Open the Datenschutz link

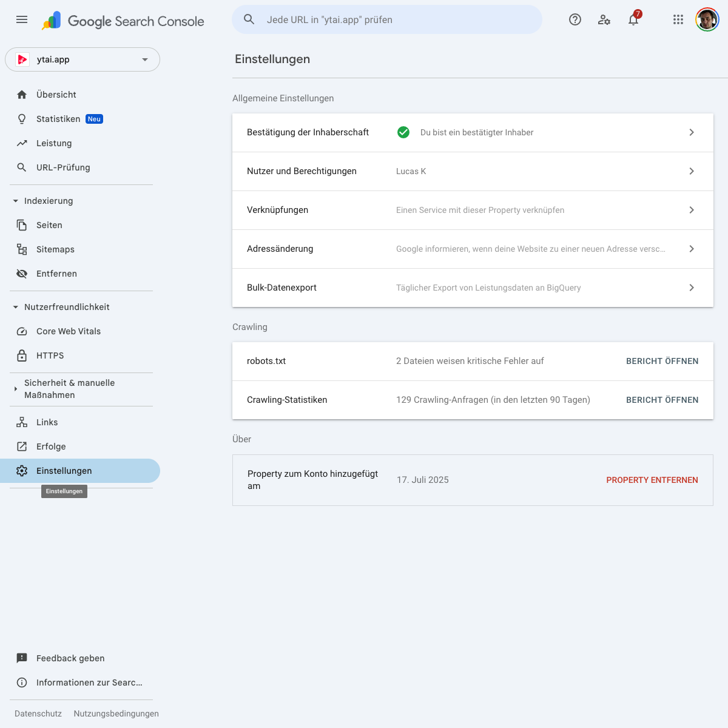(38, 713)
